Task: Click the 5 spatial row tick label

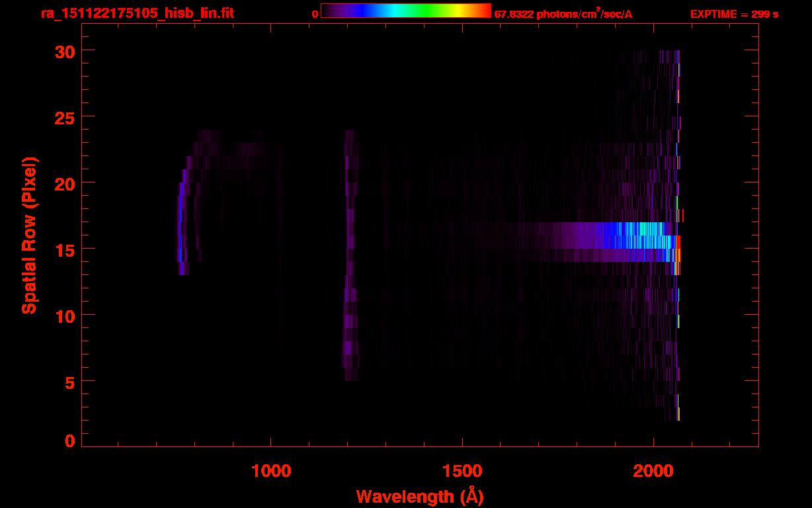Action: coord(70,382)
